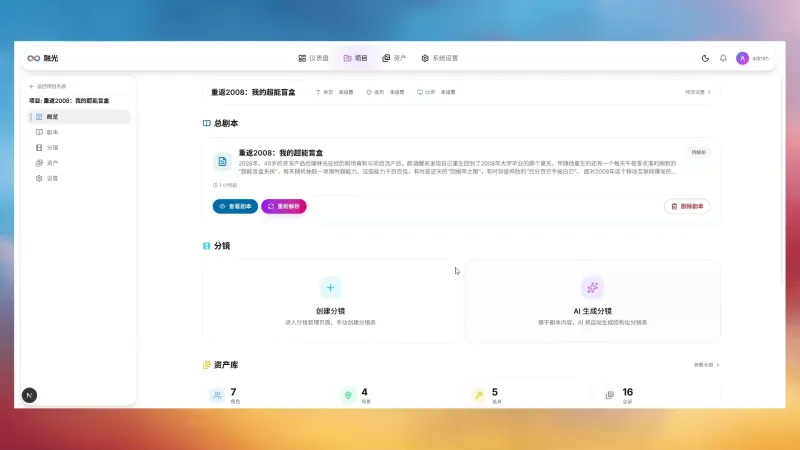The image size is (800, 450).
Task: Open notifications via the bell icon
Action: pos(723,58)
